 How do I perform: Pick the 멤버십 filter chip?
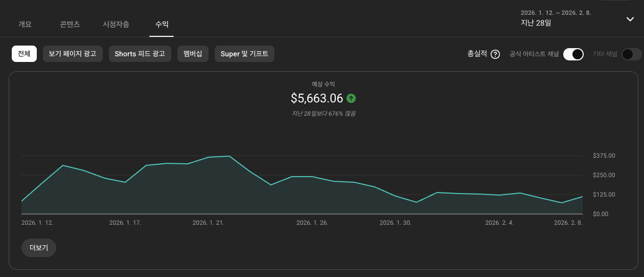tap(193, 54)
